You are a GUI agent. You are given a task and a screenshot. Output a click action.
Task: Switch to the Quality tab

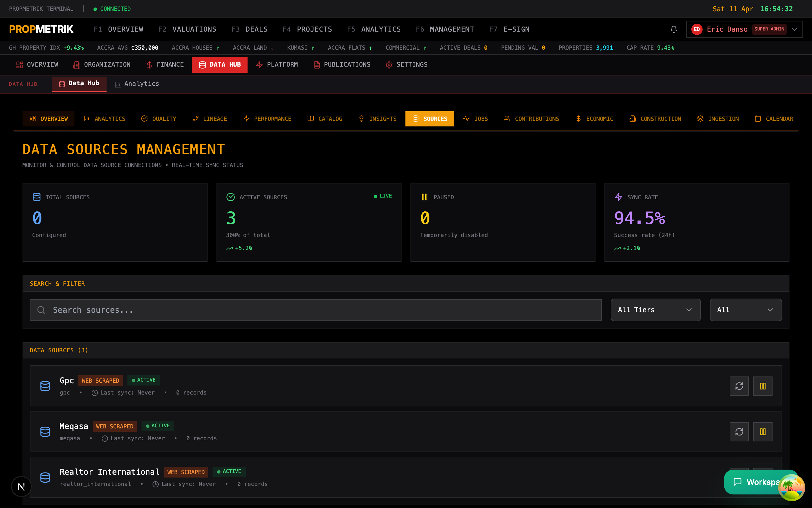click(x=158, y=119)
